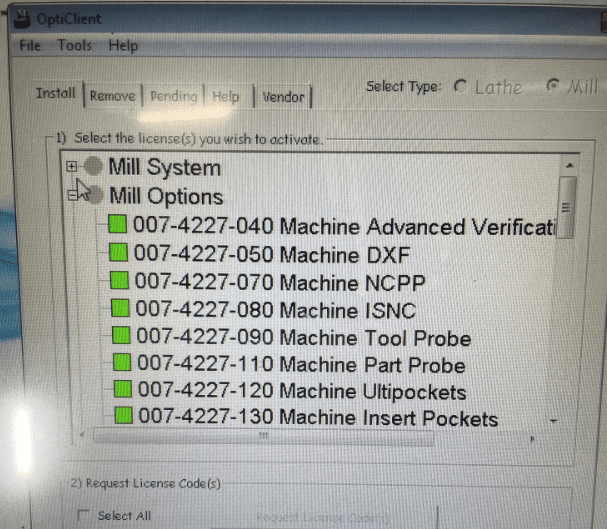
Task: Open the File menu
Action: point(30,46)
